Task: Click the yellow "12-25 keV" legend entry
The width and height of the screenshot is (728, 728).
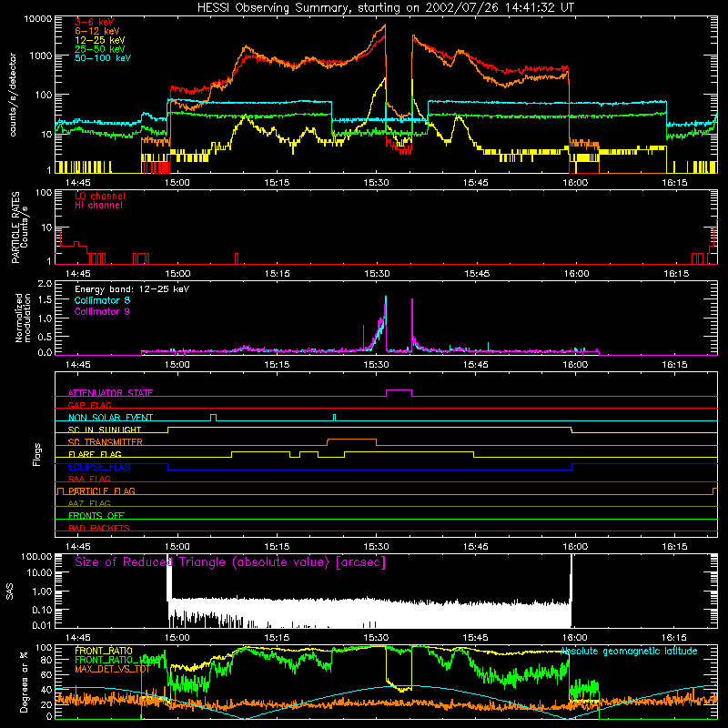Action: (100, 40)
